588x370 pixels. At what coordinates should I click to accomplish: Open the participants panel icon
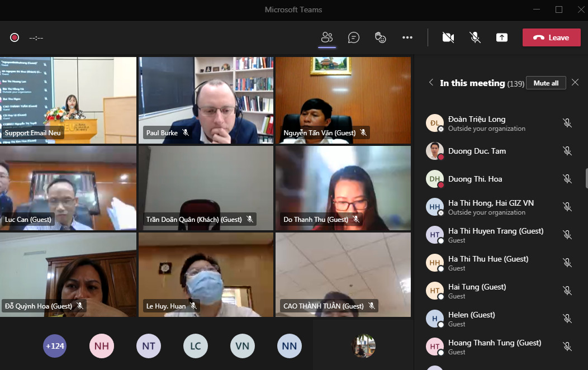pos(327,37)
